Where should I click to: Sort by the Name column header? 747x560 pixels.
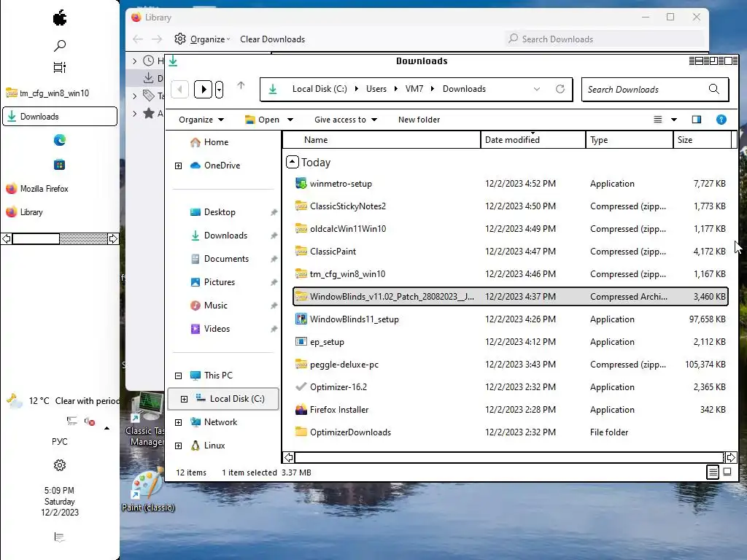coord(382,140)
